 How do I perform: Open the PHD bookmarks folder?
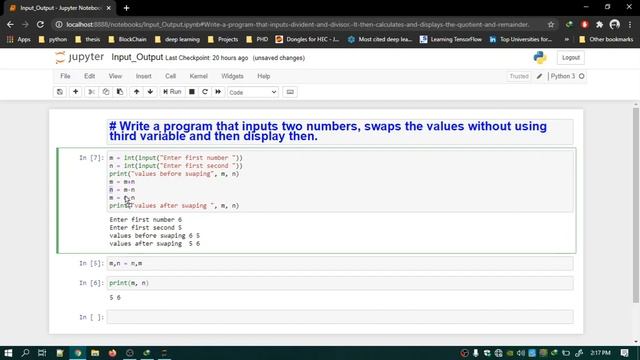coord(257,40)
